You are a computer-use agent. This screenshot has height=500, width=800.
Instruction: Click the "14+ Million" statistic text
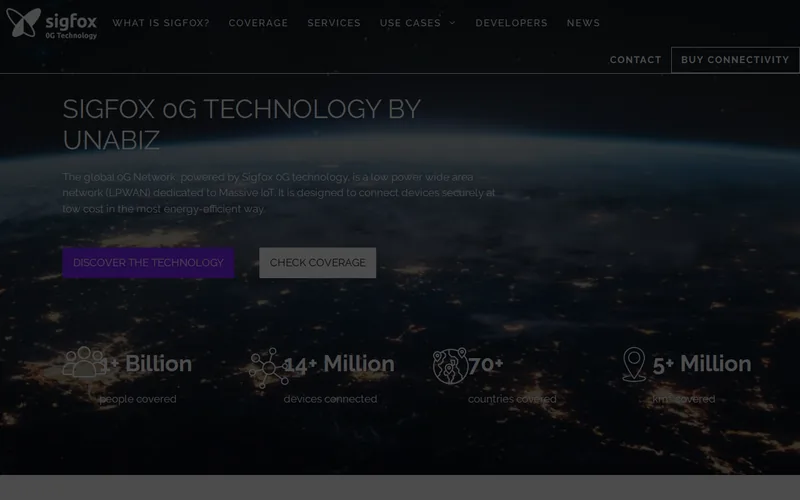click(339, 364)
